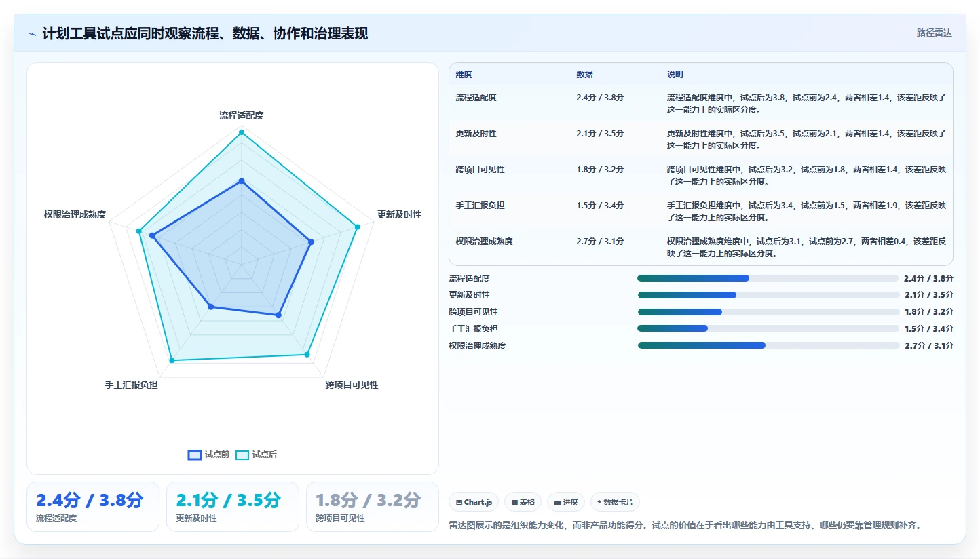
Task: Click the 路径雷达 label in header
Action: [x=934, y=33]
